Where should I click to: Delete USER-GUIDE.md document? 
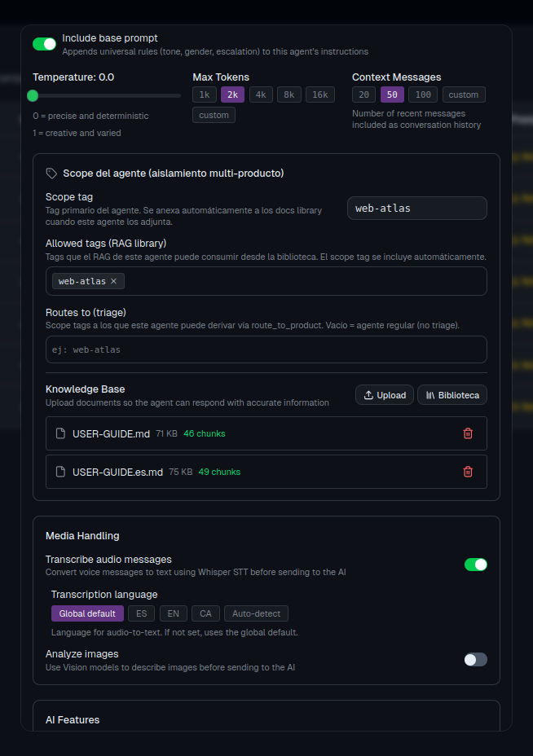click(x=468, y=433)
